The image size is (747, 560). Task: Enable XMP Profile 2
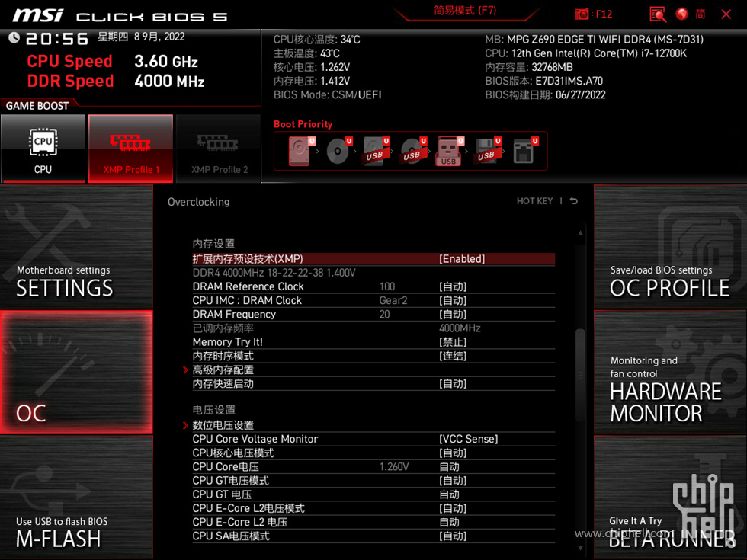219,148
